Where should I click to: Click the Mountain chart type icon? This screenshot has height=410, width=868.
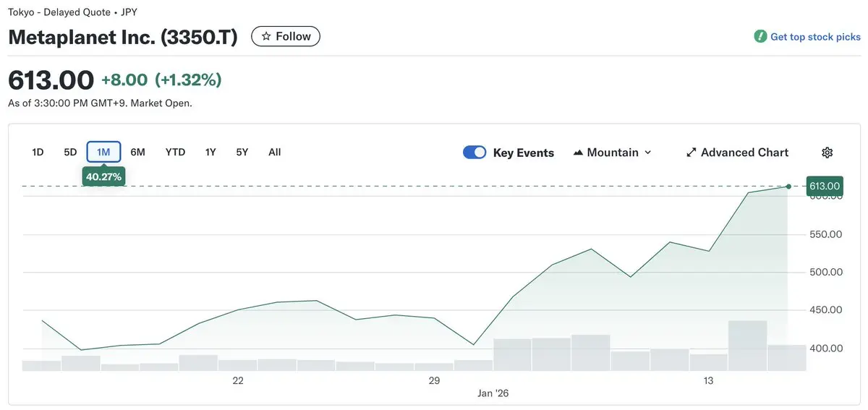coord(578,153)
